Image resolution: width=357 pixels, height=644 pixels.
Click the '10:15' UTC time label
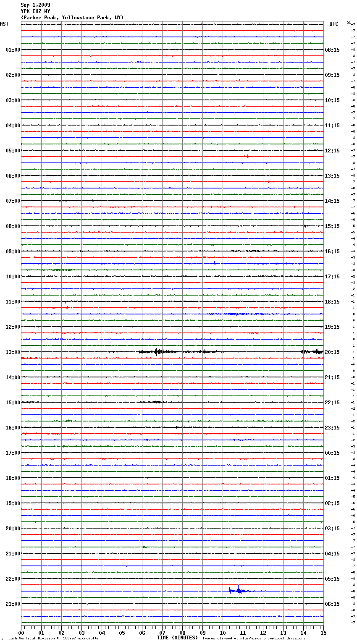click(x=332, y=100)
